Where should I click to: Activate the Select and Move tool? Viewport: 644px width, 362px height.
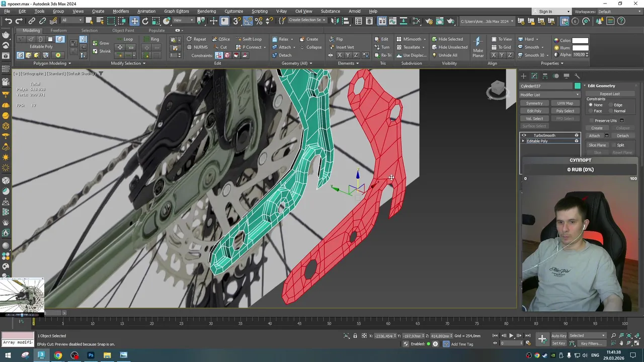point(134,21)
